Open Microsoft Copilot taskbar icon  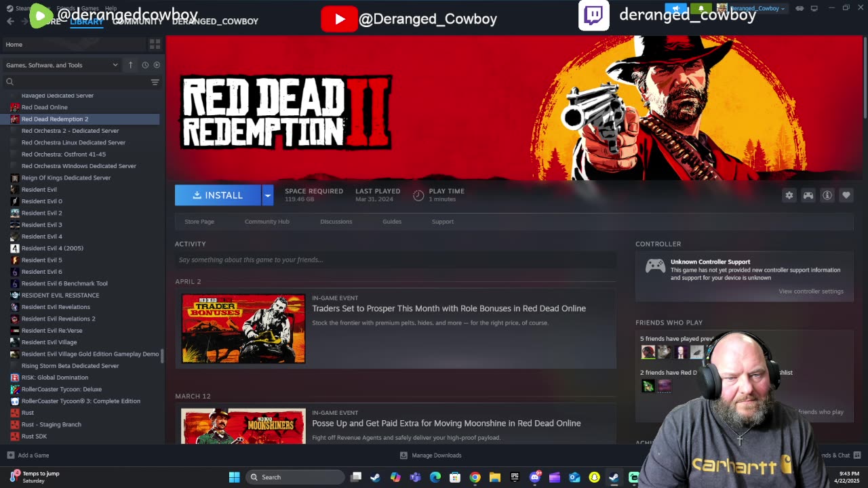tap(395, 477)
